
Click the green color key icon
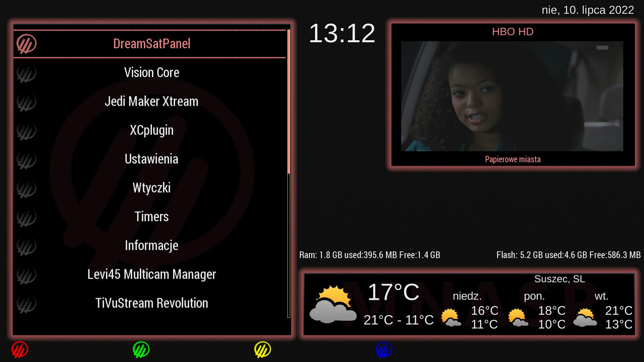pyautogui.click(x=141, y=349)
